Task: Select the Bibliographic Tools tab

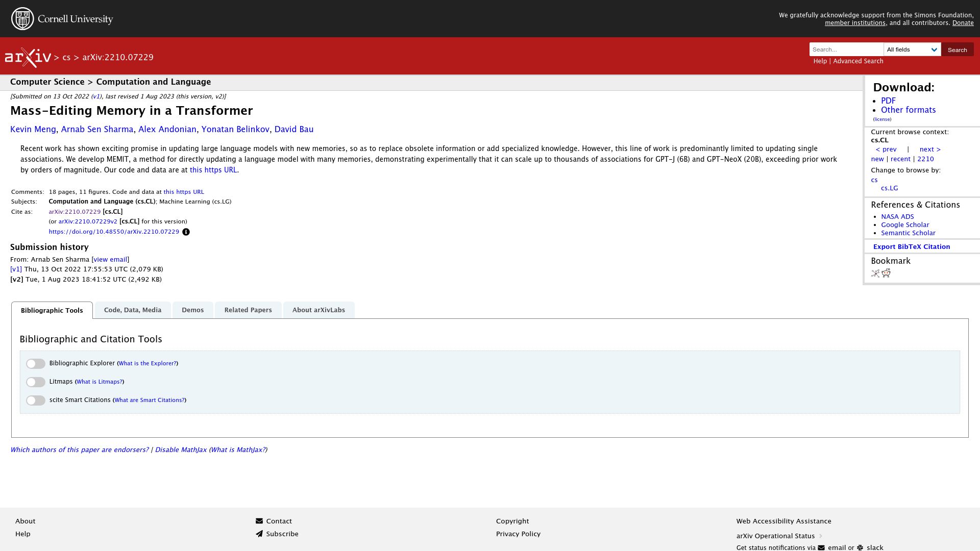Action: pos(52,310)
